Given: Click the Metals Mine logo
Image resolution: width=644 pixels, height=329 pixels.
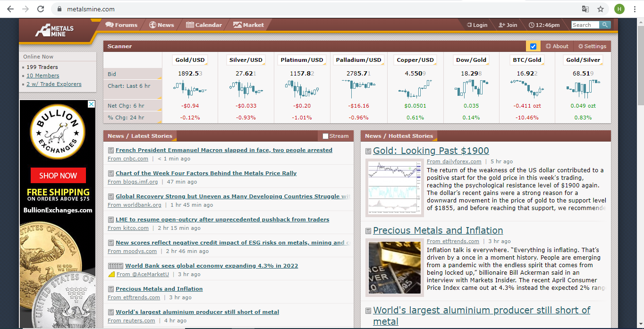Looking at the screenshot, I should pyautogui.click(x=54, y=30).
